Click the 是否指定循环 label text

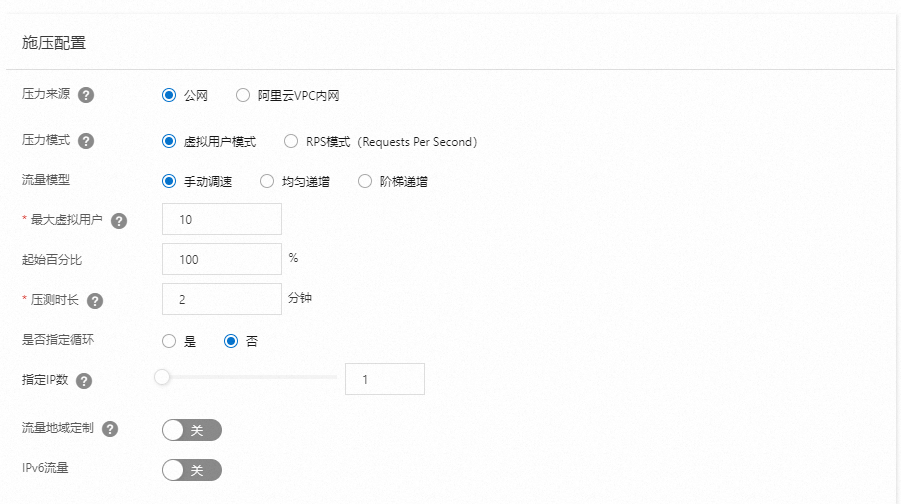(x=58, y=340)
